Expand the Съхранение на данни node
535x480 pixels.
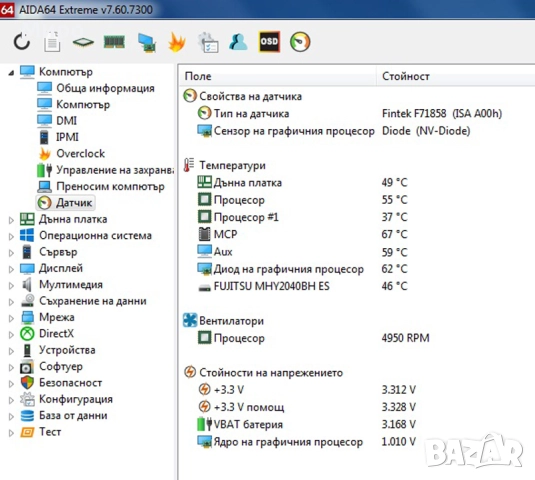click(11, 302)
